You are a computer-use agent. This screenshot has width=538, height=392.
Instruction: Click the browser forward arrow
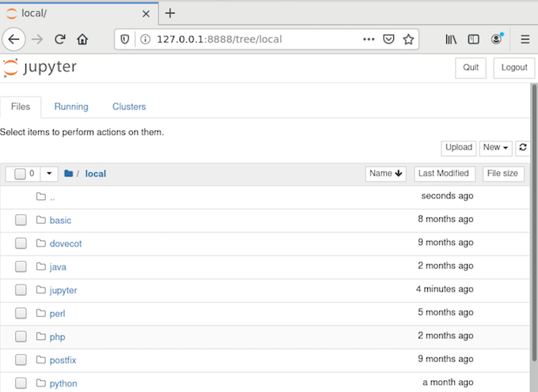[37, 40]
